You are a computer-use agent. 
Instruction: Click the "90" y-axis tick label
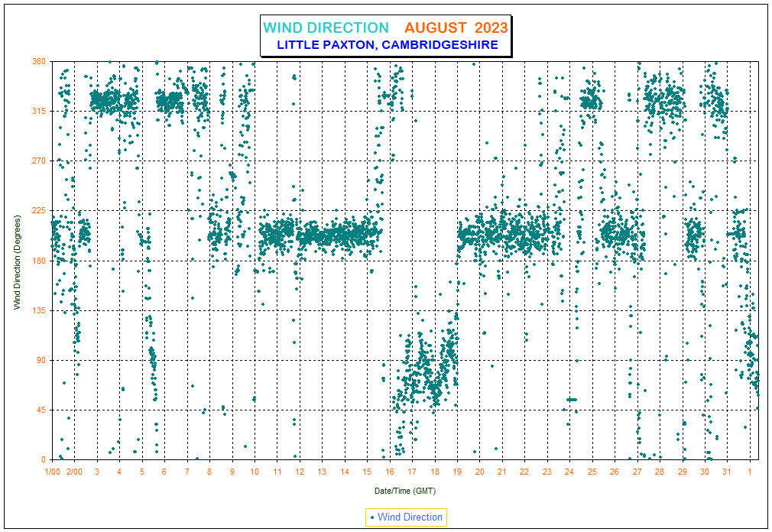41,360
